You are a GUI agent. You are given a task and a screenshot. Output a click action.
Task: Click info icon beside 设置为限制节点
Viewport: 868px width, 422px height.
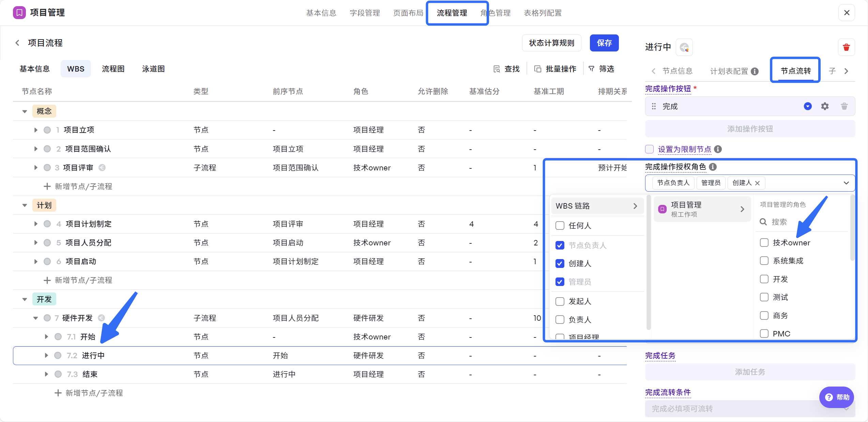pyautogui.click(x=718, y=149)
